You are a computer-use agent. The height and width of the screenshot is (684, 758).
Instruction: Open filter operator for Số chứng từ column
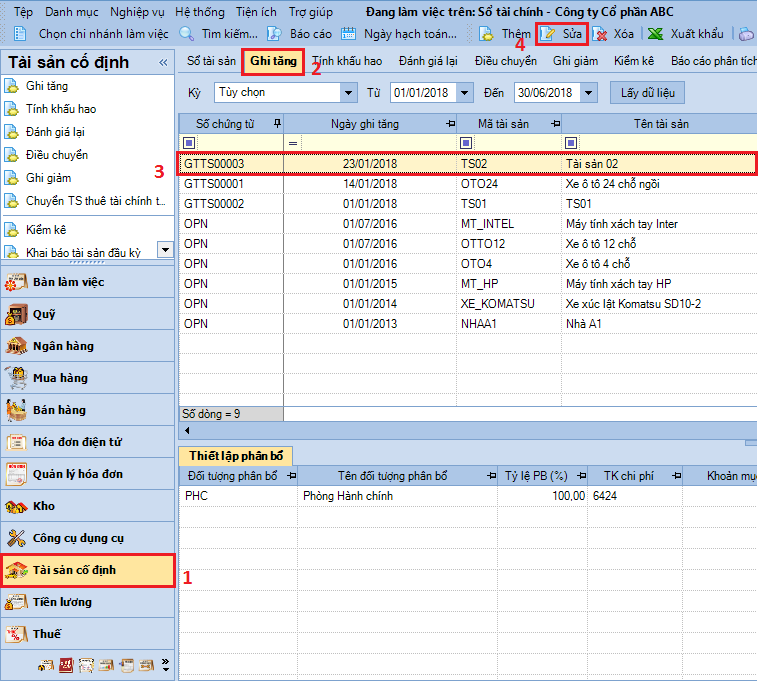point(189,143)
